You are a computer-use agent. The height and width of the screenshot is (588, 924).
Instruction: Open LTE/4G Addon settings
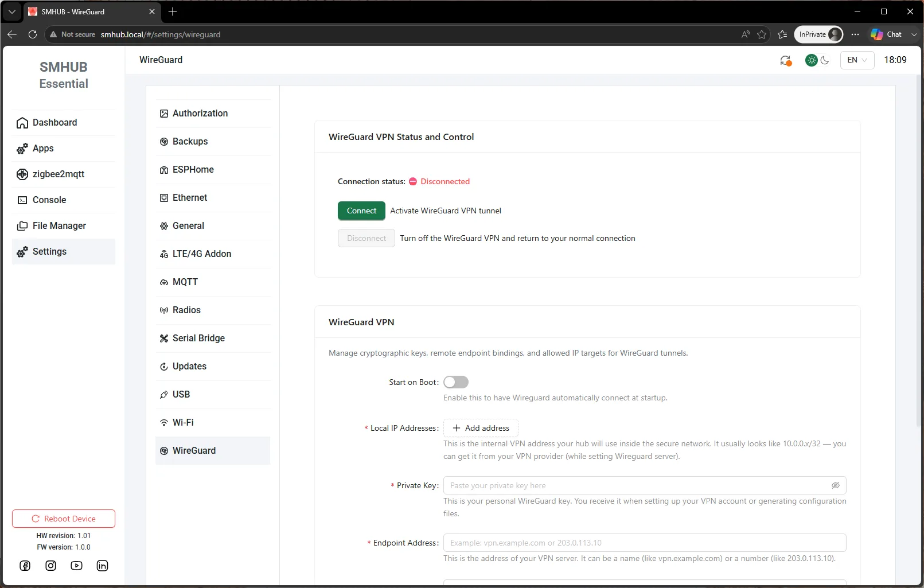click(213, 254)
